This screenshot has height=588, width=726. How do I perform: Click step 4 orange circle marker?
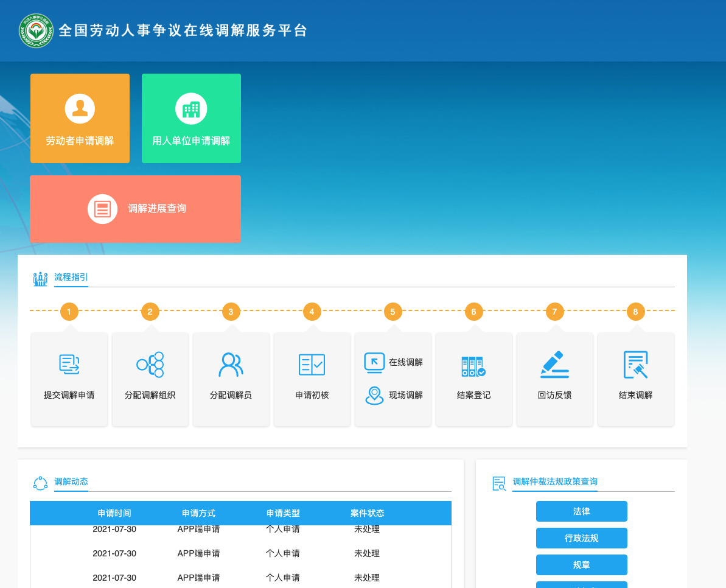[312, 312]
